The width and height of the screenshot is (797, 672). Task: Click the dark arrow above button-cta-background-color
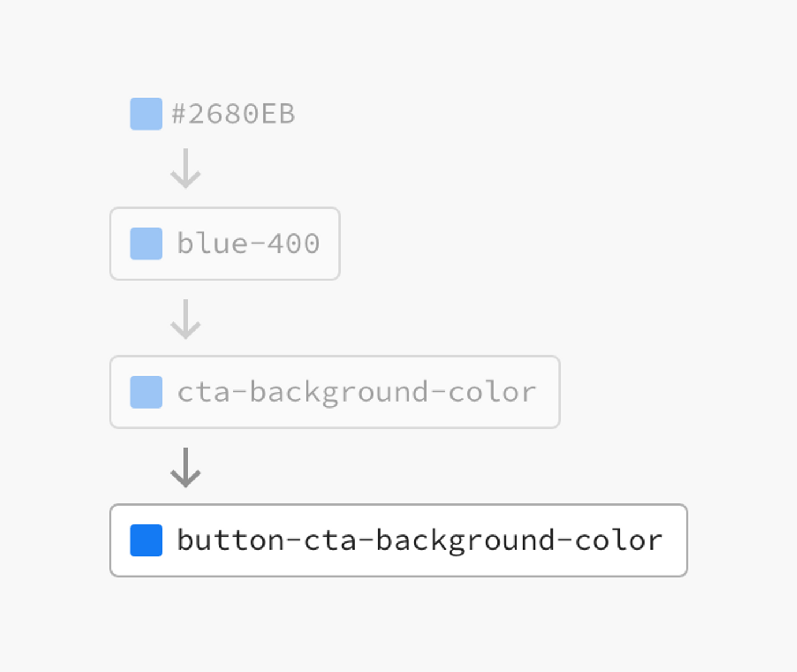click(x=185, y=467)
